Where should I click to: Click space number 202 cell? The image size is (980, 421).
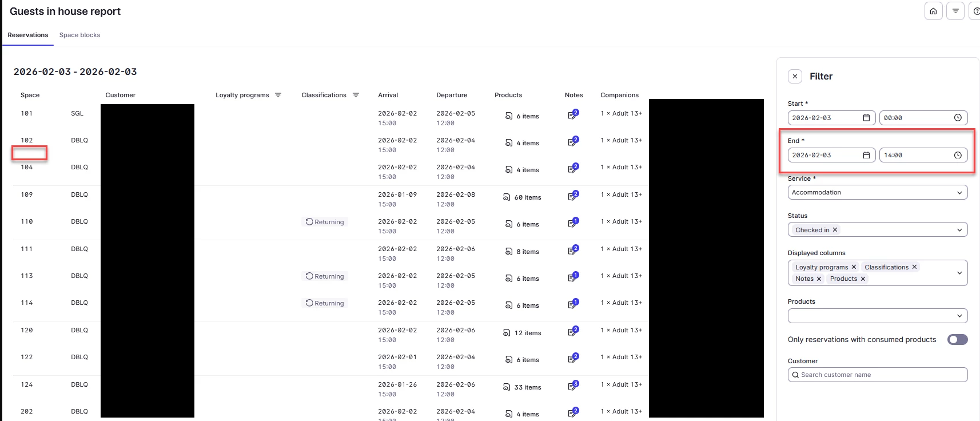27,411
